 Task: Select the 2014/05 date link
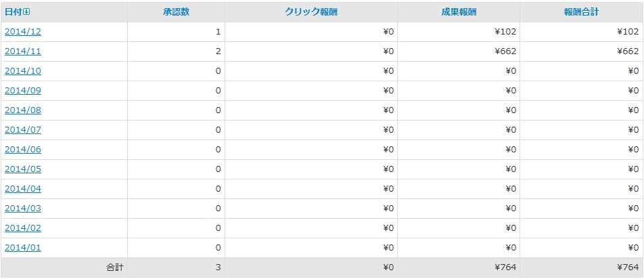click(22, 169)
